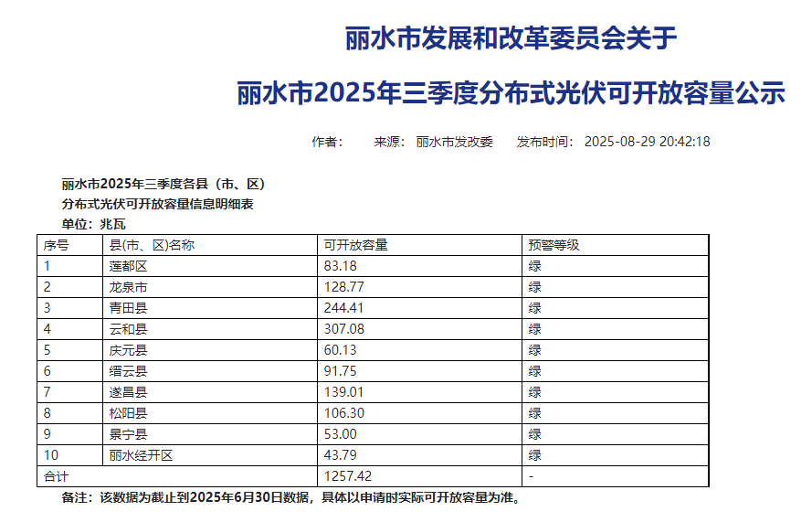Image resolution: width=812 pixels, height=522 pixels.
Task: Select the 预警等级 column header
Action: (x=554, y=245)
